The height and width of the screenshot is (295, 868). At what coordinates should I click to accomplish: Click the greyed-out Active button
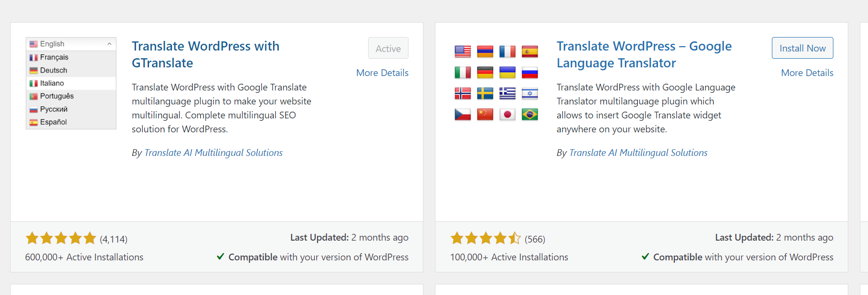click(x=388, y=48)
